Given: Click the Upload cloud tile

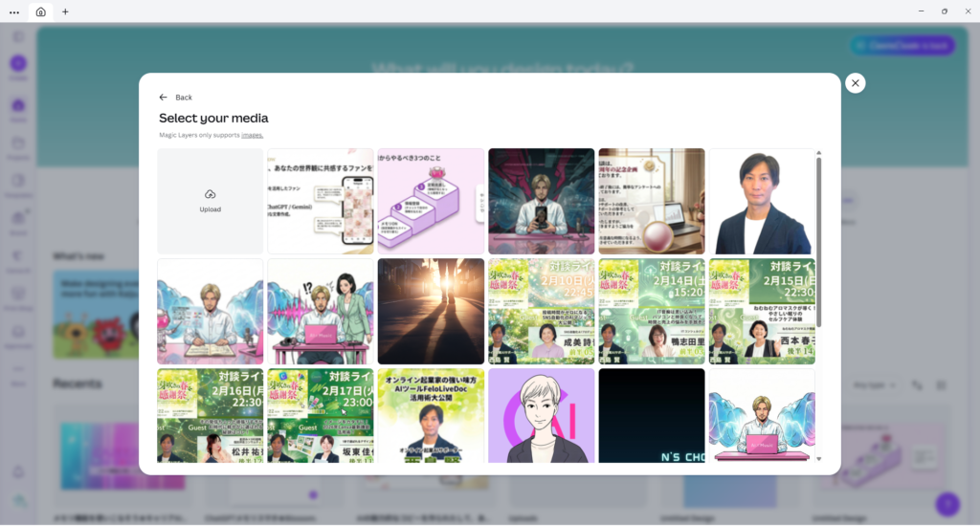Looking at the screenshot, I should click(211, 201).
